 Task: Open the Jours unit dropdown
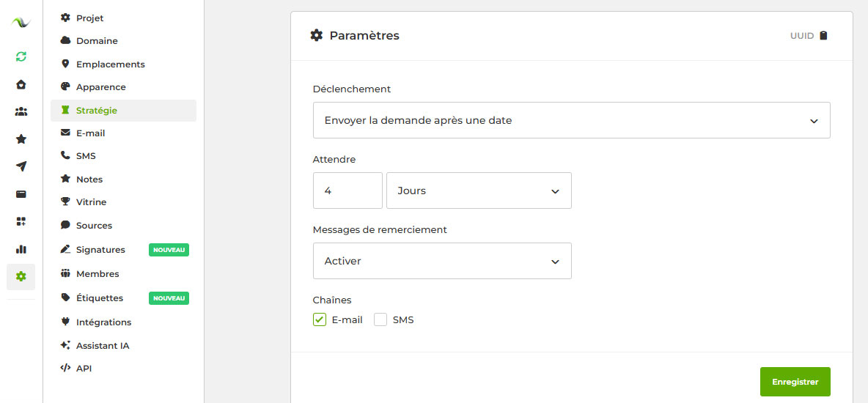click(479, 191)
